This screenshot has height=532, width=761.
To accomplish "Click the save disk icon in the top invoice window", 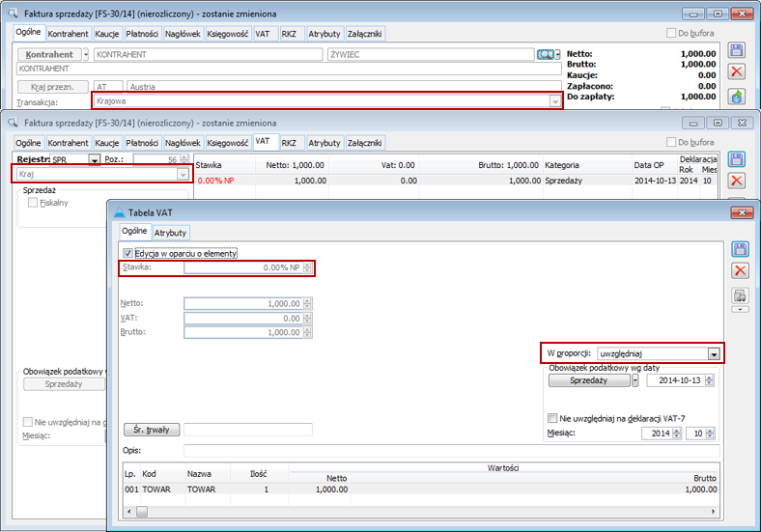I will [737, 50].
